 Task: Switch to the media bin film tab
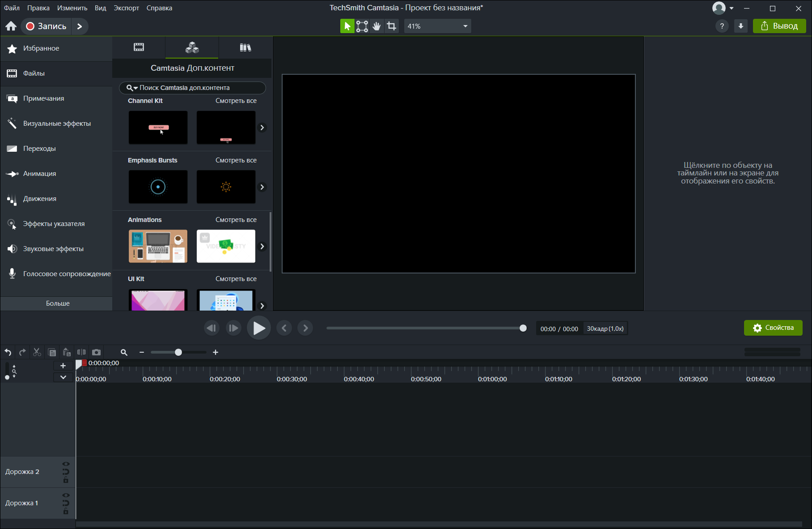click(139, 47)
